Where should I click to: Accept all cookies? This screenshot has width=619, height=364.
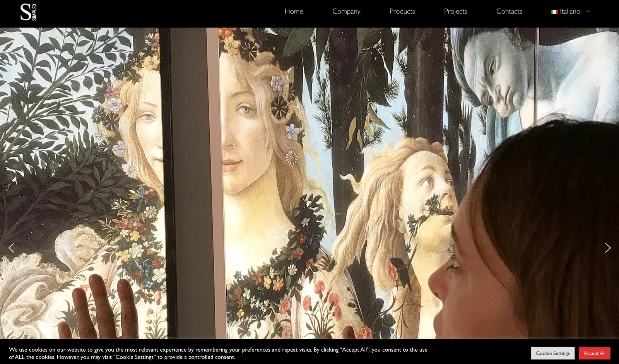point(594,353)
